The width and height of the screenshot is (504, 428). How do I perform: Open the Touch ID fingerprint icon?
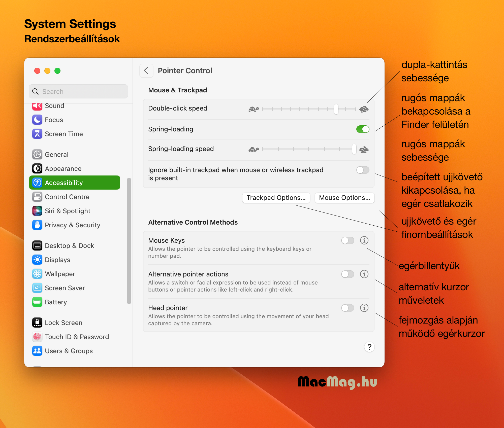[37, 337]
